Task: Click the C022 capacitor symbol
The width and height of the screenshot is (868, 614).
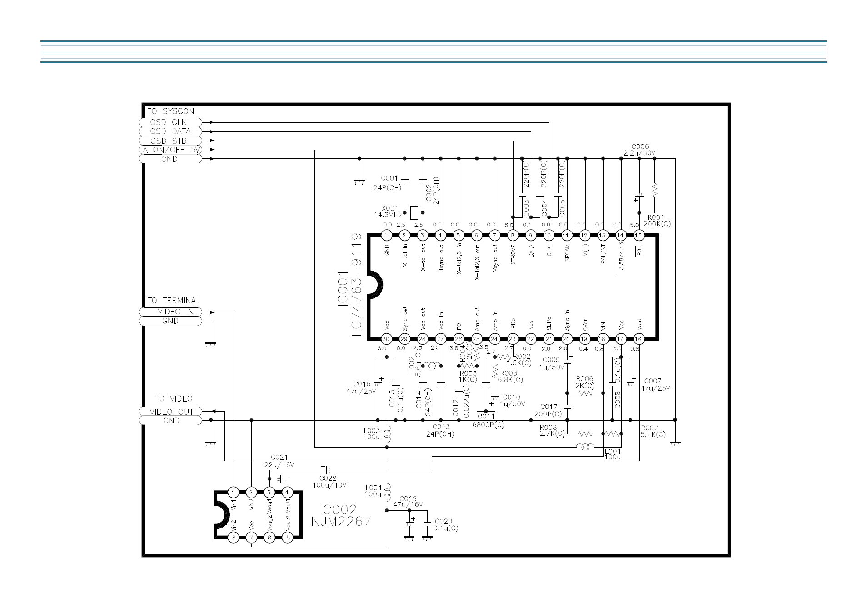Action: pyautogui.click(x=328, y=469)
